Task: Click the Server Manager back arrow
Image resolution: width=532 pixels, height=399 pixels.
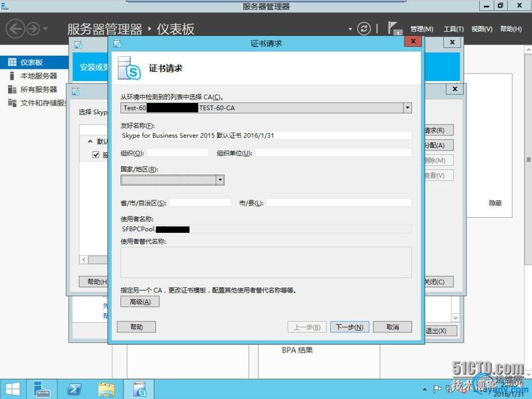Action: click(15, 29)
